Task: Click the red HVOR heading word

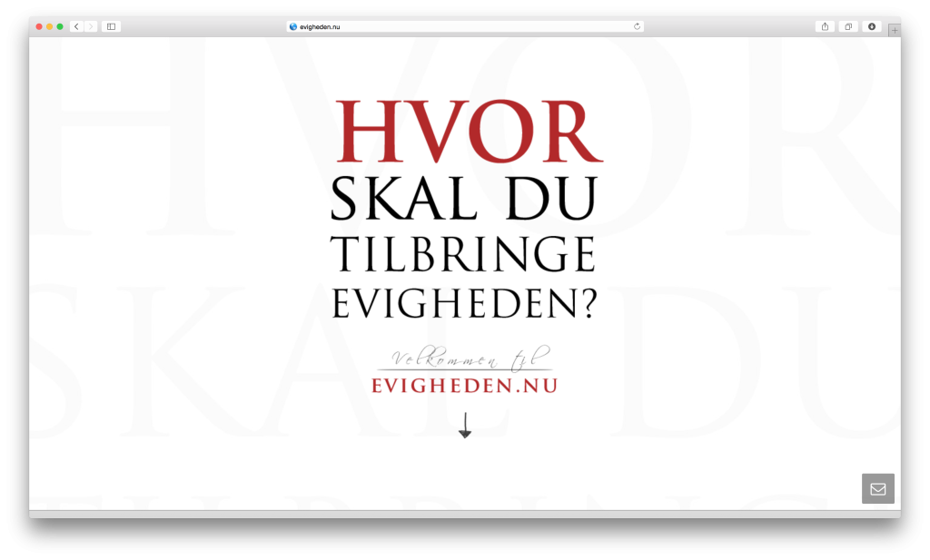Action: pyautogui.click(x=470, y=132)
